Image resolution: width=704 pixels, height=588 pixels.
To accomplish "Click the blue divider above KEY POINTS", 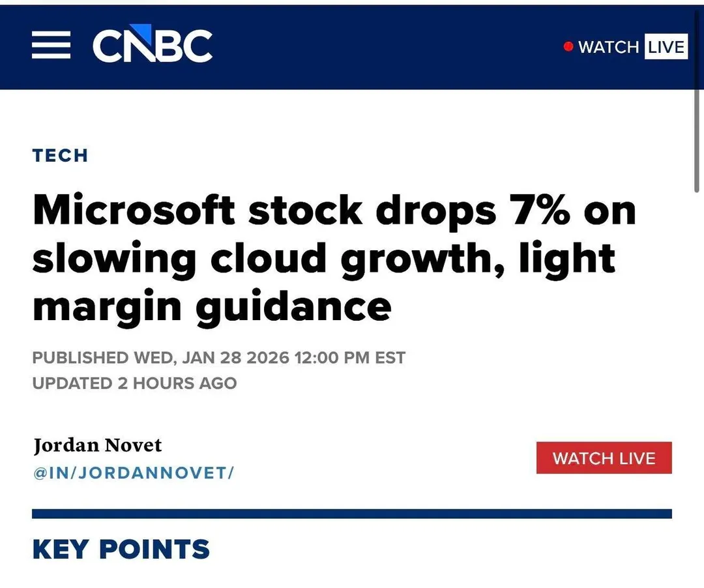I will 352,513.
